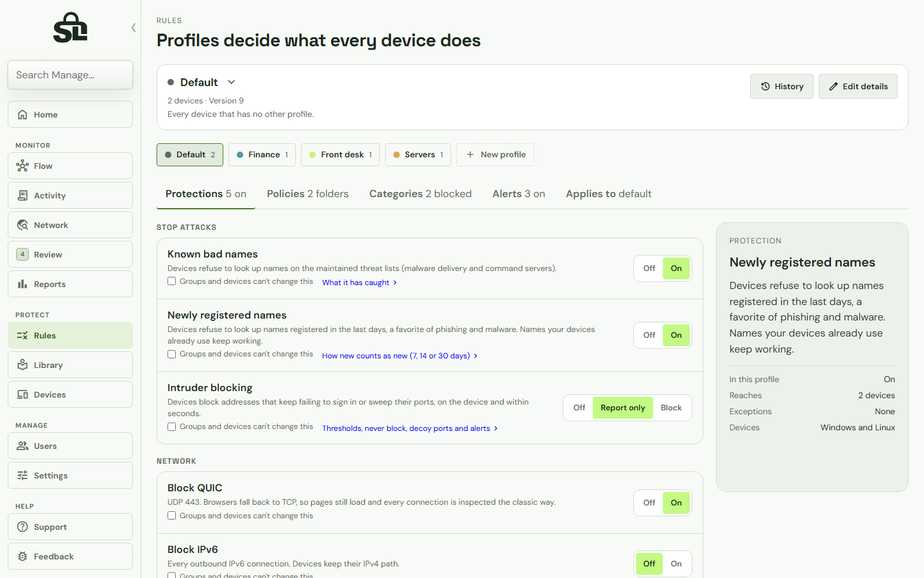This screenshot has height=578, width=924.
Task: Open Library via its icon
Action: click(x=22, y=365)
